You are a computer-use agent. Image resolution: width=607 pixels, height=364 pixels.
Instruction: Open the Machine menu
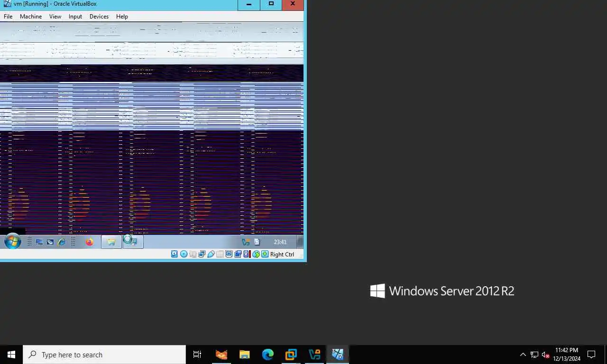31,16
